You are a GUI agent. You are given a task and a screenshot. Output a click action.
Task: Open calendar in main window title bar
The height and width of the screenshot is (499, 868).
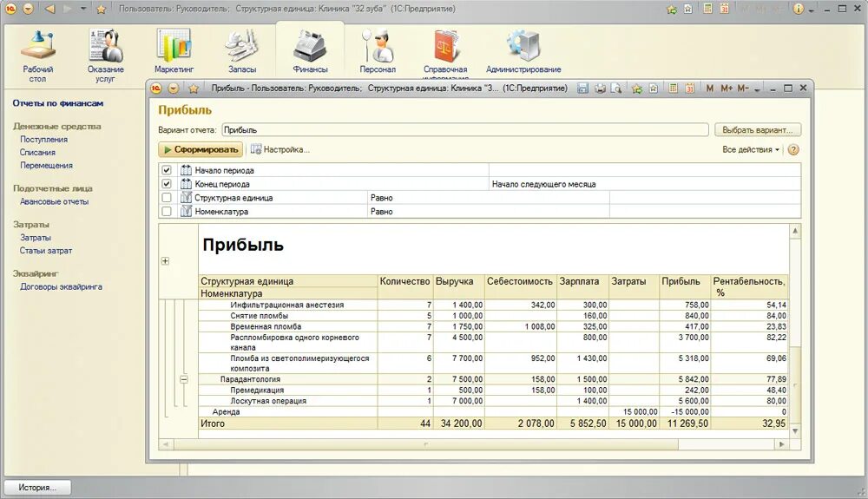pyautogui.click(x=724, y=9)
